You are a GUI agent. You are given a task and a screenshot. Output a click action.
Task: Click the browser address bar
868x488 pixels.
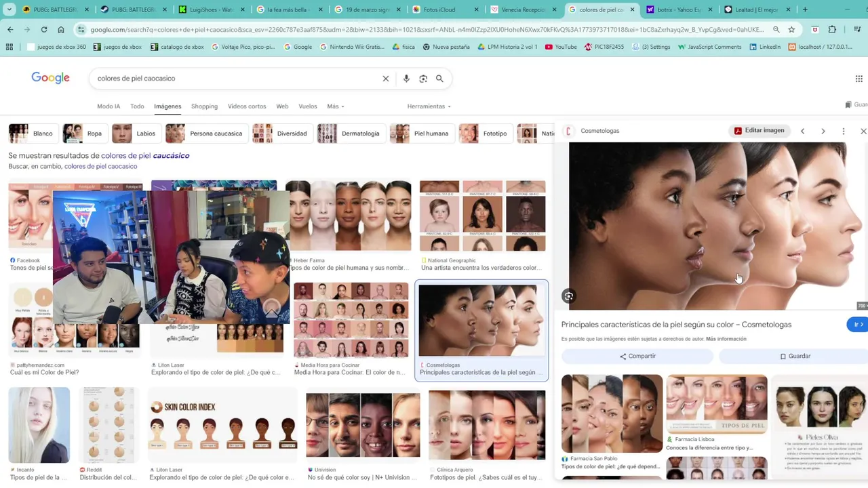[427, 30]
